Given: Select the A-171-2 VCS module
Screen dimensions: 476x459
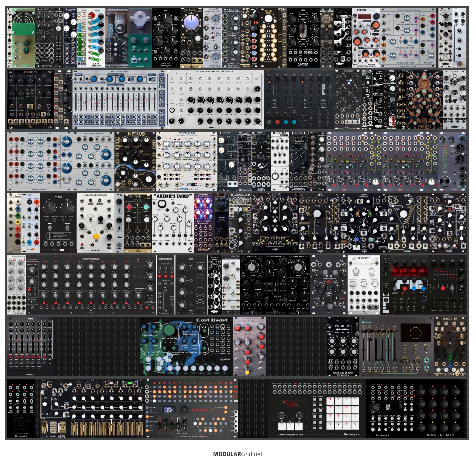Looking at the screenshot, I should point(231,38).
